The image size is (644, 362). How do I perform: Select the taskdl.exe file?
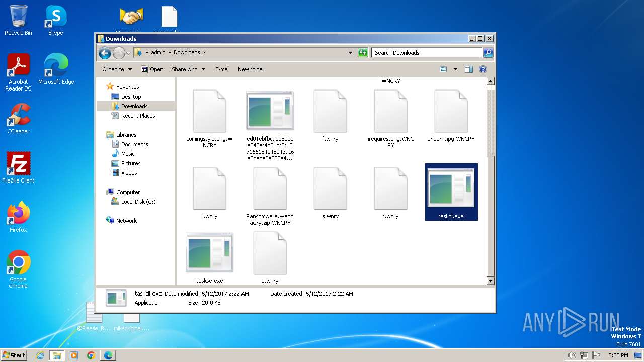451,192
